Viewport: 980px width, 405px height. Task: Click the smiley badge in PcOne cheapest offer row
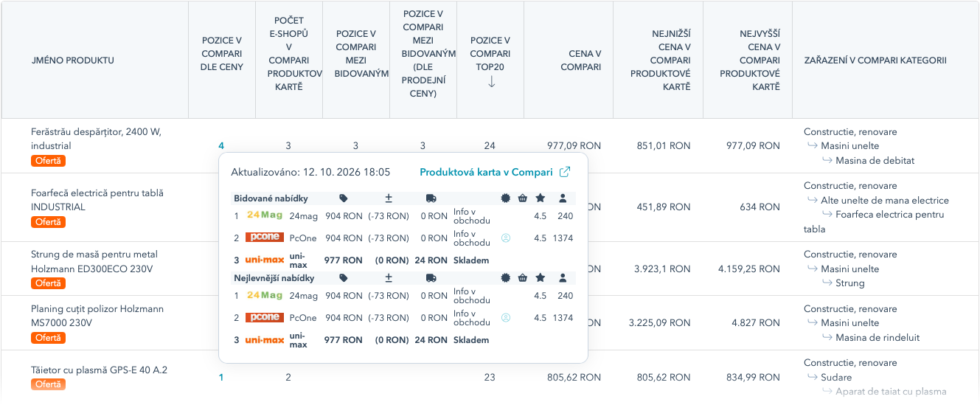pos(506,318)
